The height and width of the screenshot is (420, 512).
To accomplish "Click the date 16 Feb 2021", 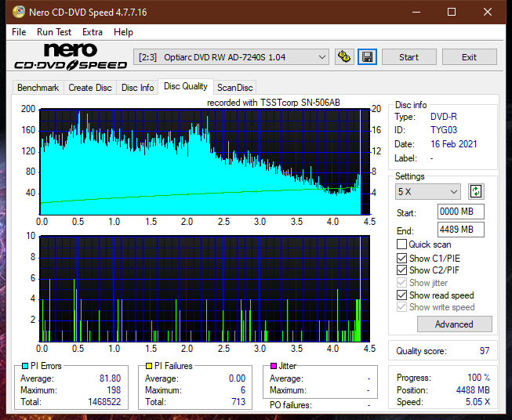I will (x=453, y=144).
